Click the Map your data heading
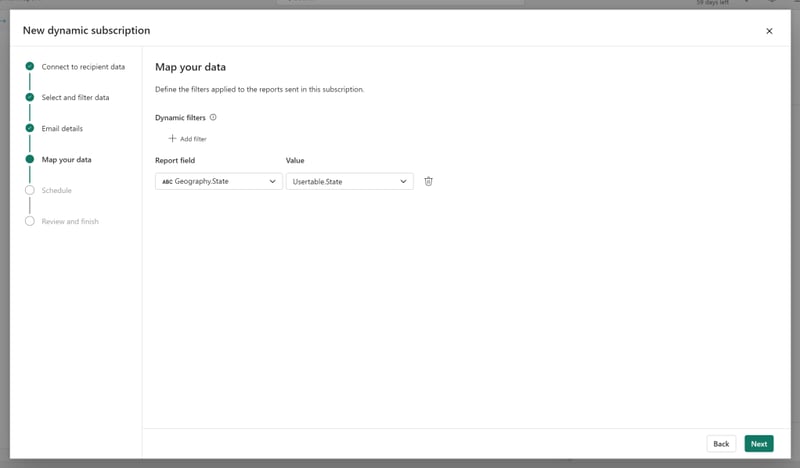Image resolution: width=800 pixels, height=468 pixels. click(190, 67)
